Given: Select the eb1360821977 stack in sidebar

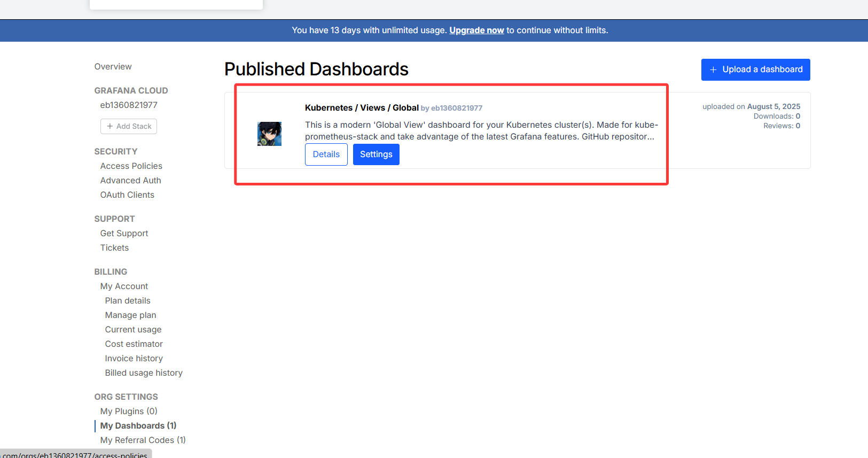Looking at the screenshot, I should pyautogui.click(x=129, y=105).
